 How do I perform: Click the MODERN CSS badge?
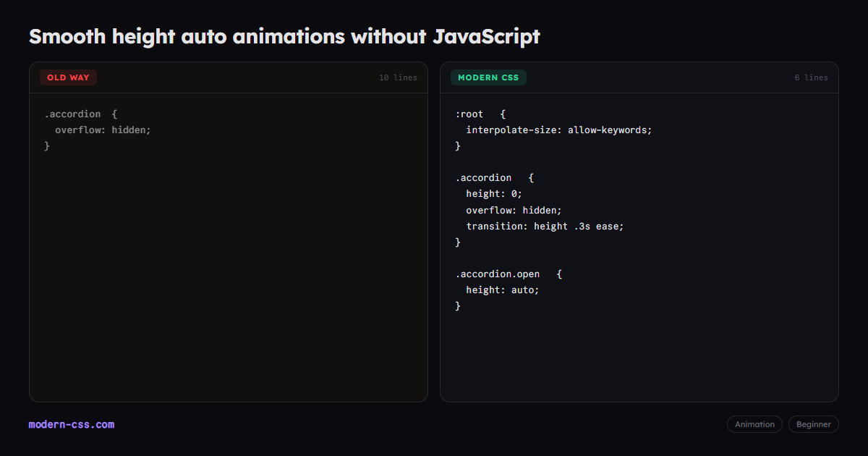point(488,77)
